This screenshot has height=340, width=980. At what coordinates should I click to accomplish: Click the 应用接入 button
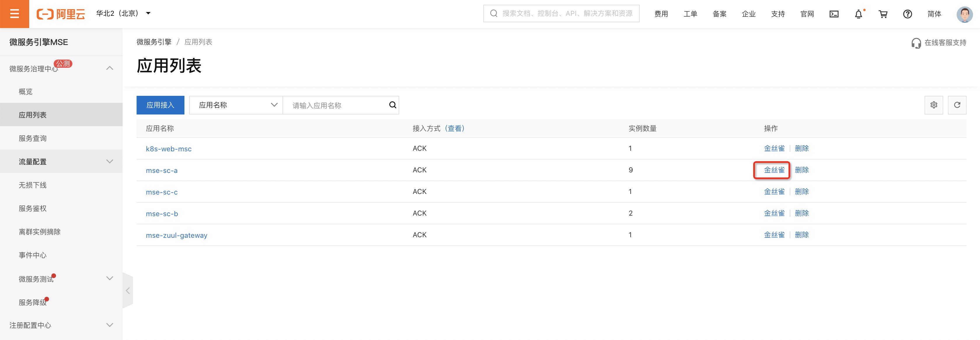[160, 105]
